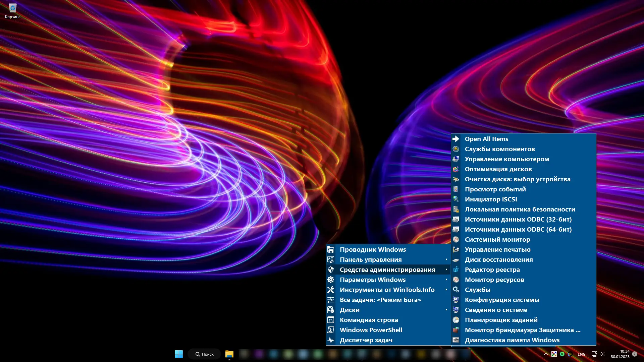Click the Task Manager pulse icon
This screenshot has height=362, width=644.
click(x=331, y=340)
